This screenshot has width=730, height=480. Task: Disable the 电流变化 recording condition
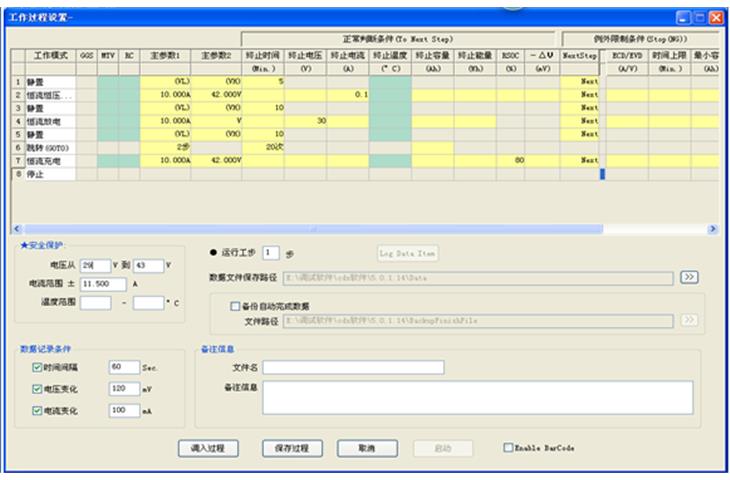point(38,411)
